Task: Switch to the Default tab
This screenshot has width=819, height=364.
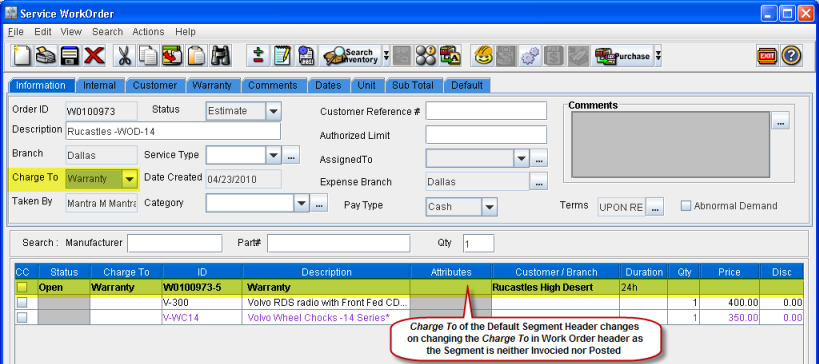Action: (x=467, y=85)
